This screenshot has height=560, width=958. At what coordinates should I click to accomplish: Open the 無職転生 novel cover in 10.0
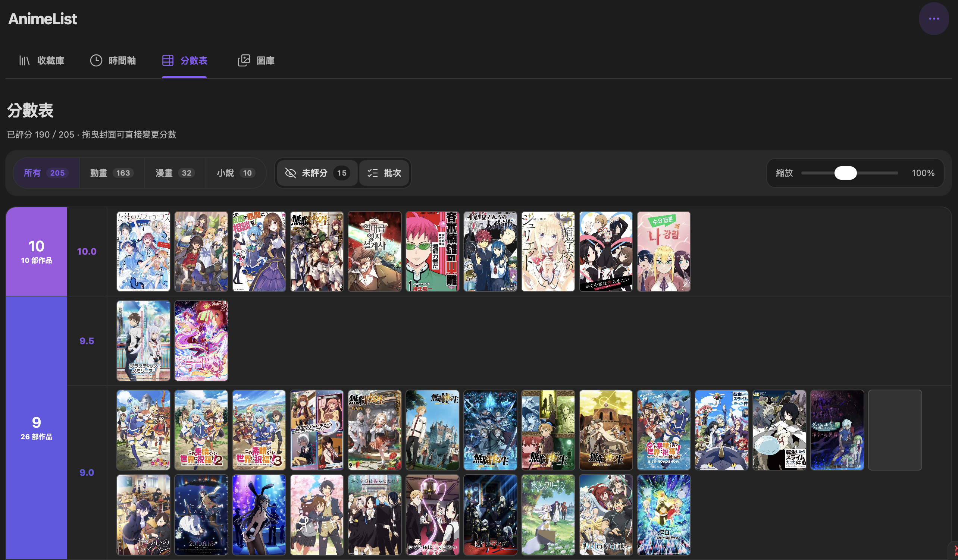tap(317, 252)
